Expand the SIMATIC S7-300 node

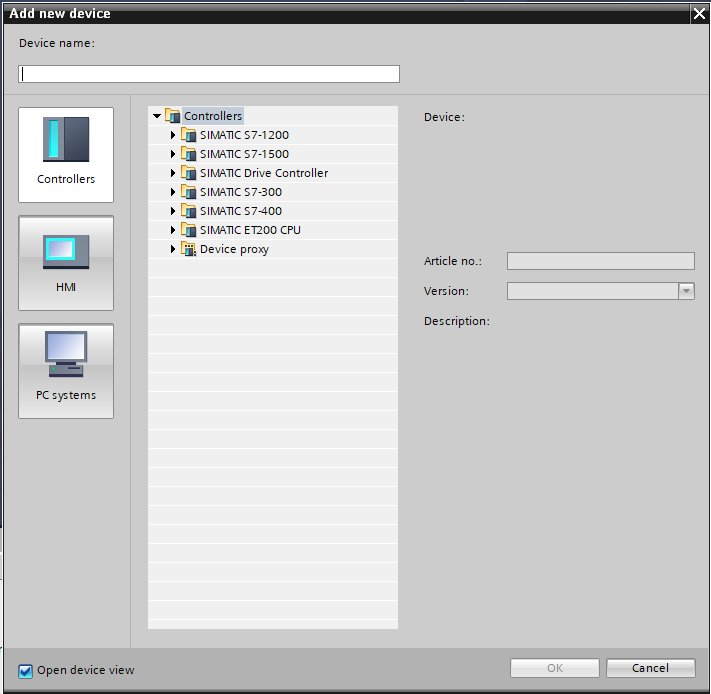(x=173, y=192)
